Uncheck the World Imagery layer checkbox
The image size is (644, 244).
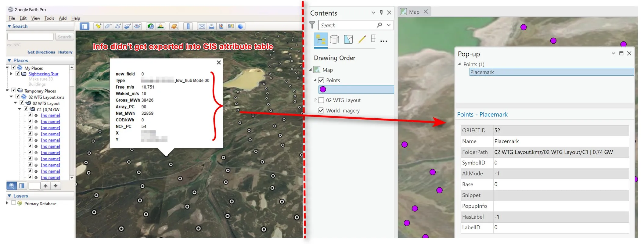click(x=321, y=110)
